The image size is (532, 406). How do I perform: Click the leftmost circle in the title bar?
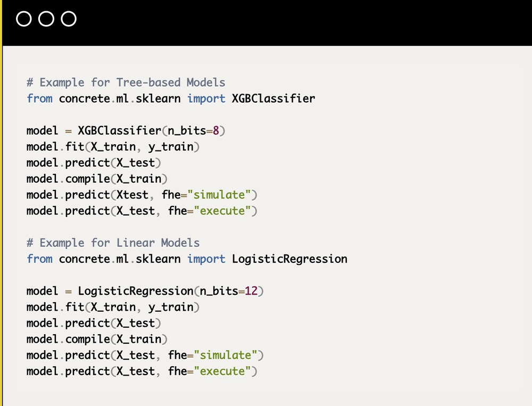tap(24, 19)
